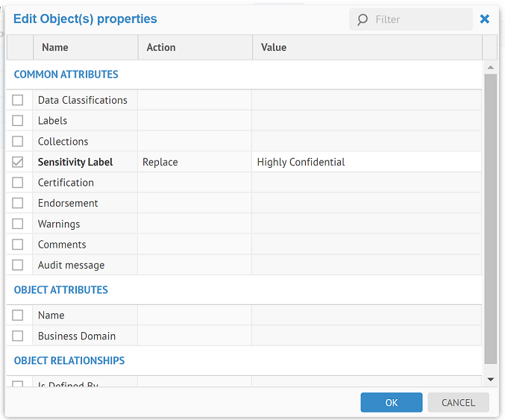Screen dimensions: 505x420
Task: Uncheck the Sensitivity Label checkbox
Action: [18, 162]
